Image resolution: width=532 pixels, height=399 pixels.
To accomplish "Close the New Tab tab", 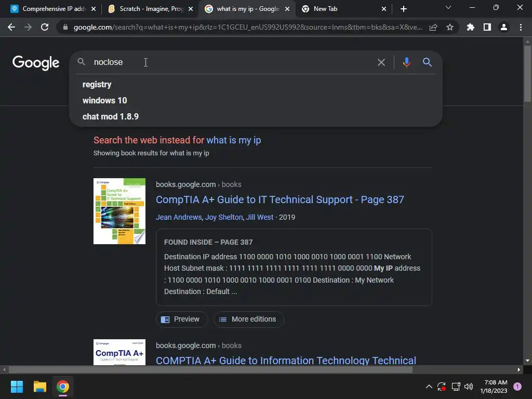I will (384, 9).
